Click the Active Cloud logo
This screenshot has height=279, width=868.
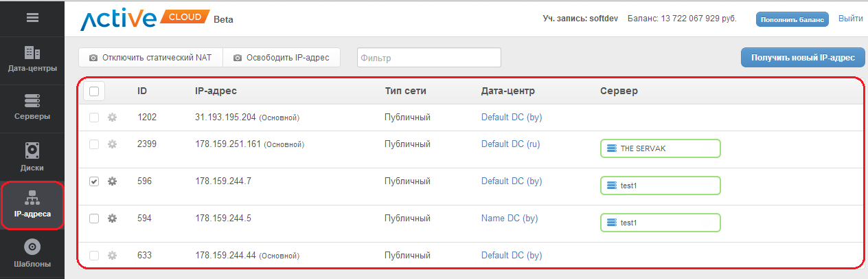(x=145, y=19)
